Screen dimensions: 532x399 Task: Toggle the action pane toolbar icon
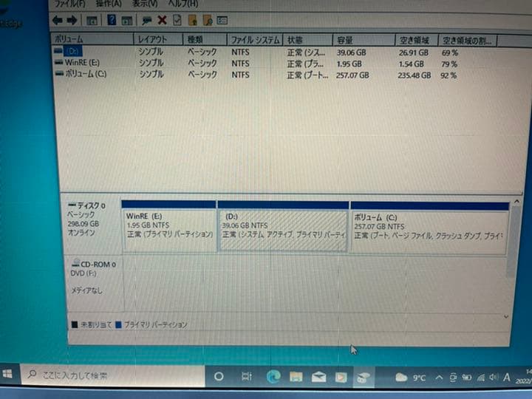(126, 21)
